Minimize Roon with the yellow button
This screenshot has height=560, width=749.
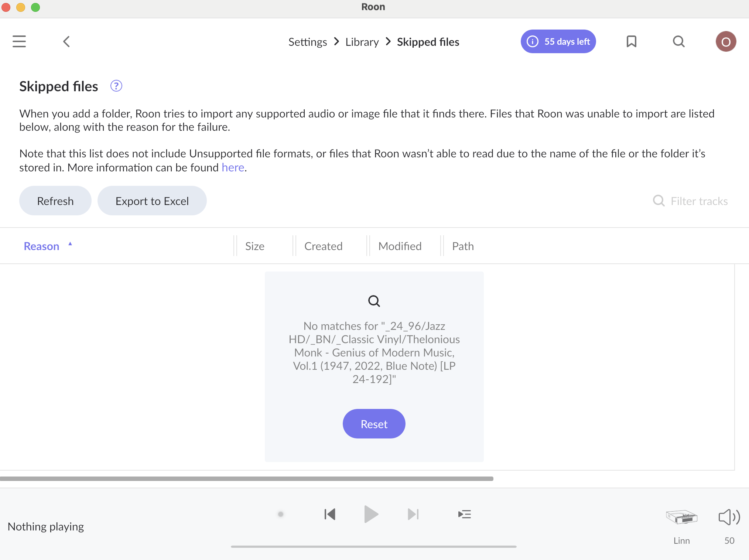coord(21,7)
